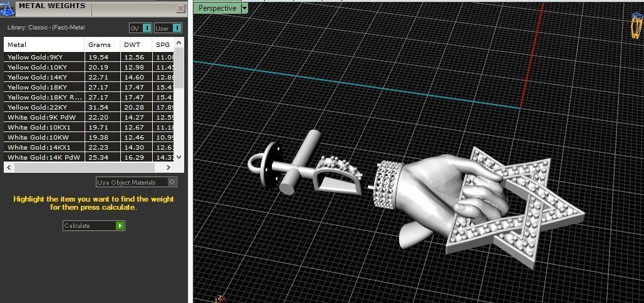
Task: Toggle Use Object Materials option
Action: tap(137, 182)
